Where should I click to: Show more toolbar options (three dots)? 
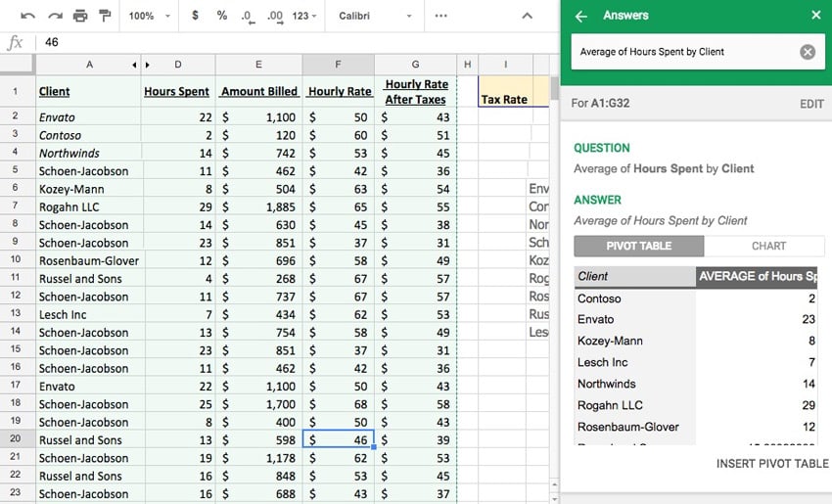441,17
